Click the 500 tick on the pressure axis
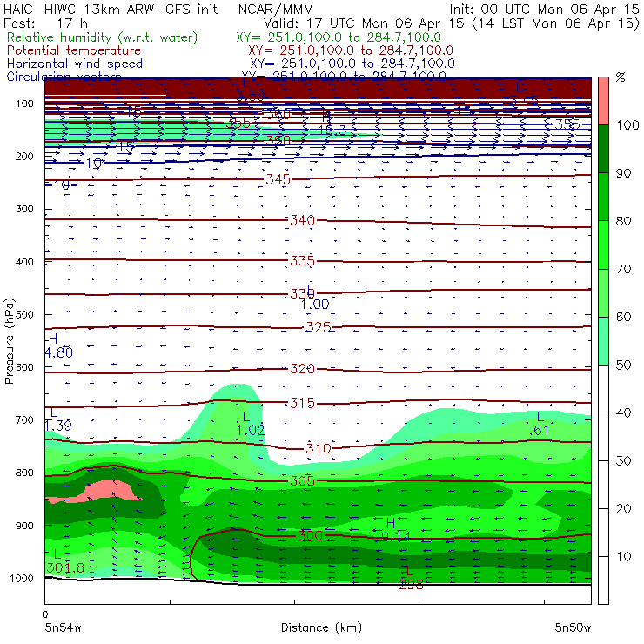The height and width of the screenshot is (644, 644). (x=24, y=315)
